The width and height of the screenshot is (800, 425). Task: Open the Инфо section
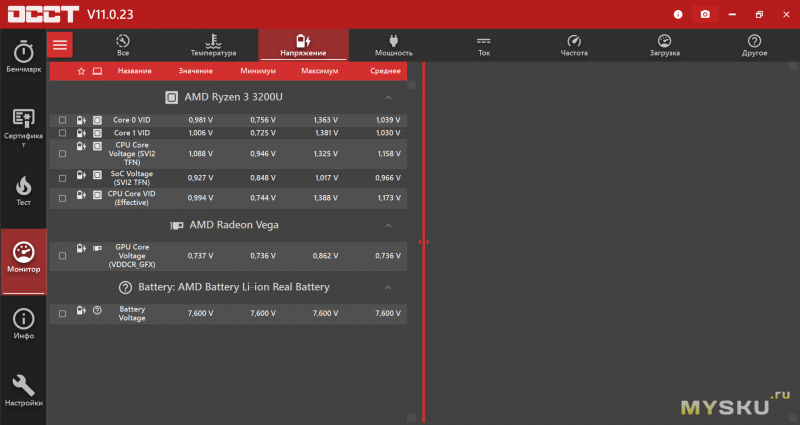click(23, 324)
